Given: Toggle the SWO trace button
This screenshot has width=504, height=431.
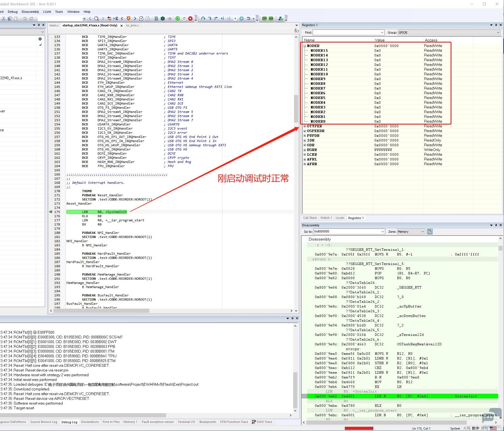Looking at the screenshot, I should (x=271, y=18).
